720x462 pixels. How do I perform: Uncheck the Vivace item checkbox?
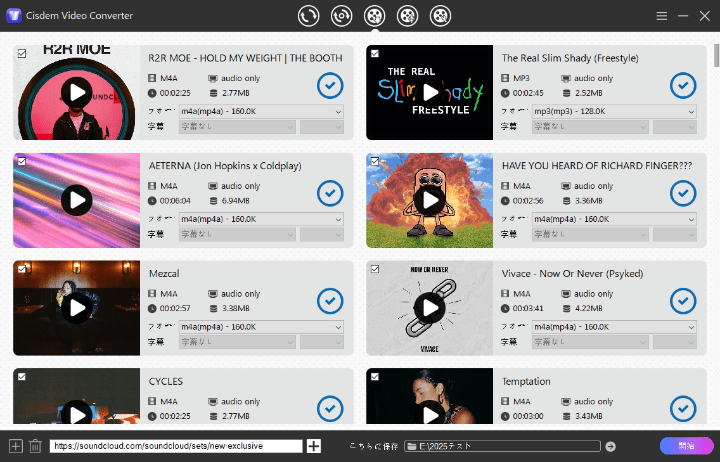[x=375, y=269]
